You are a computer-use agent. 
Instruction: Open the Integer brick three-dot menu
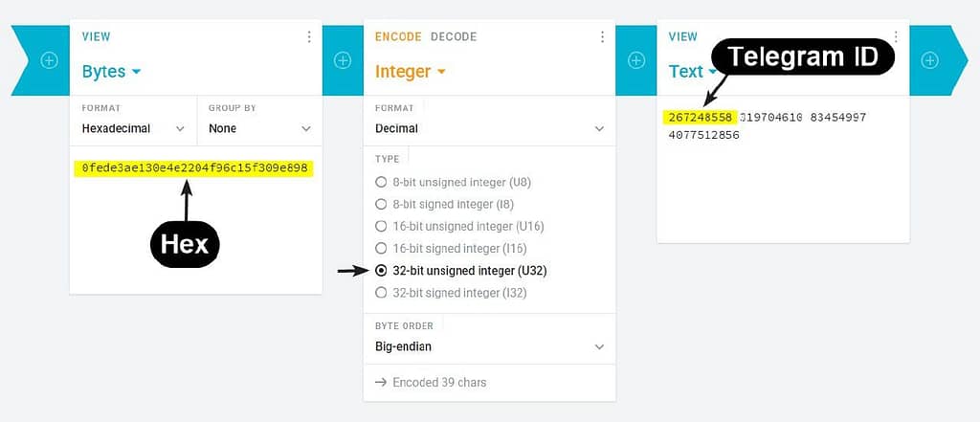(603, 37)
